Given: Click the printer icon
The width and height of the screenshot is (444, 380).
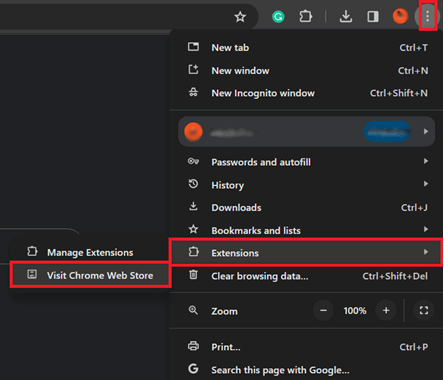Looking at the screenshot, I should (193, 346).
